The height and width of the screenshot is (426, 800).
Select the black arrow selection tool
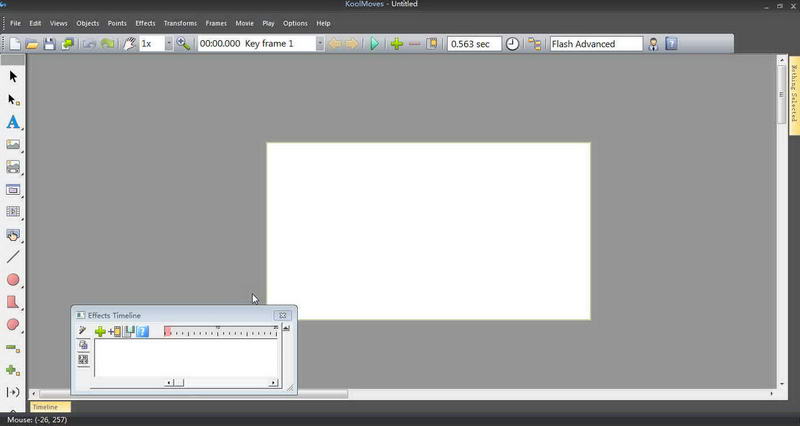[x=13, y=77]
